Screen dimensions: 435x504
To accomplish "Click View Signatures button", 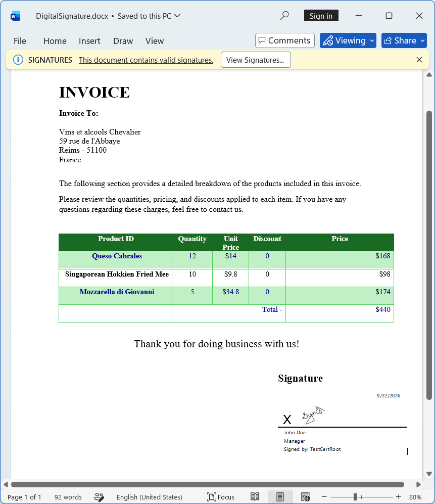I will [256, 60].
